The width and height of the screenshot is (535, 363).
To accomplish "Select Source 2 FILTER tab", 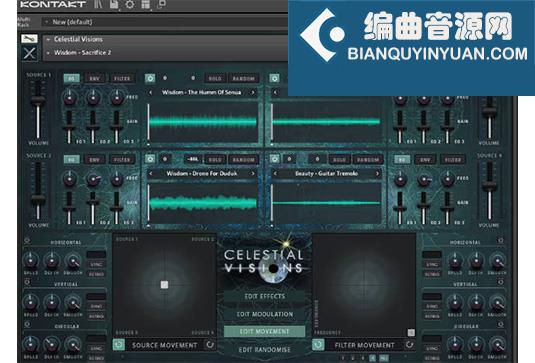I will (122, 160).
